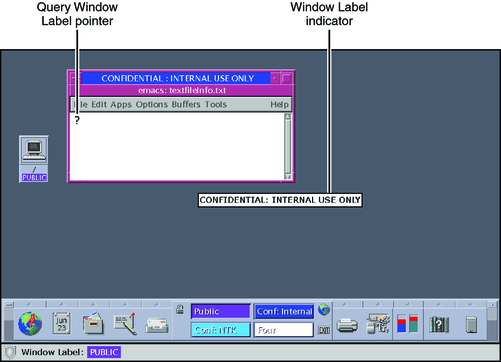501x362 pixels.
Task: Click the emacs vertical scrollbar track
Action: [x=288, y=147]
